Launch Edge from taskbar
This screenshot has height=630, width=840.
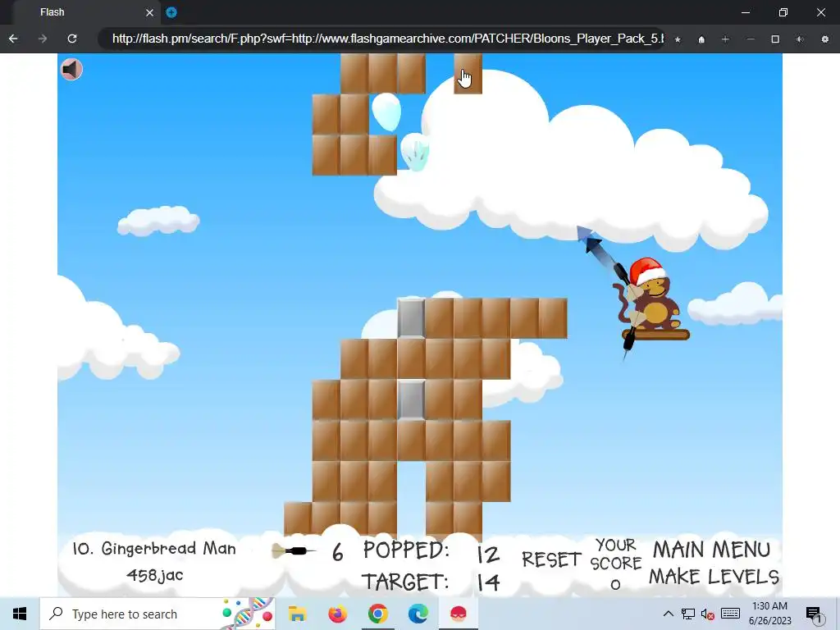(x=418, y=614)
